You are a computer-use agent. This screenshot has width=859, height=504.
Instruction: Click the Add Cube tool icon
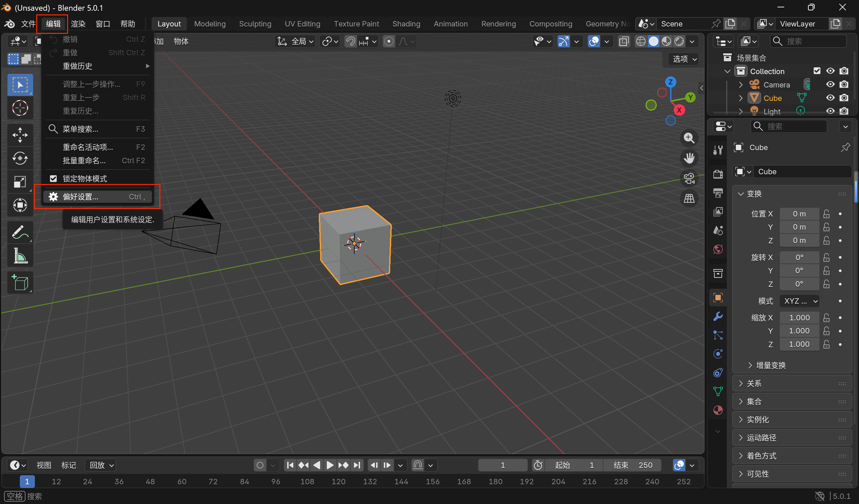20,282
